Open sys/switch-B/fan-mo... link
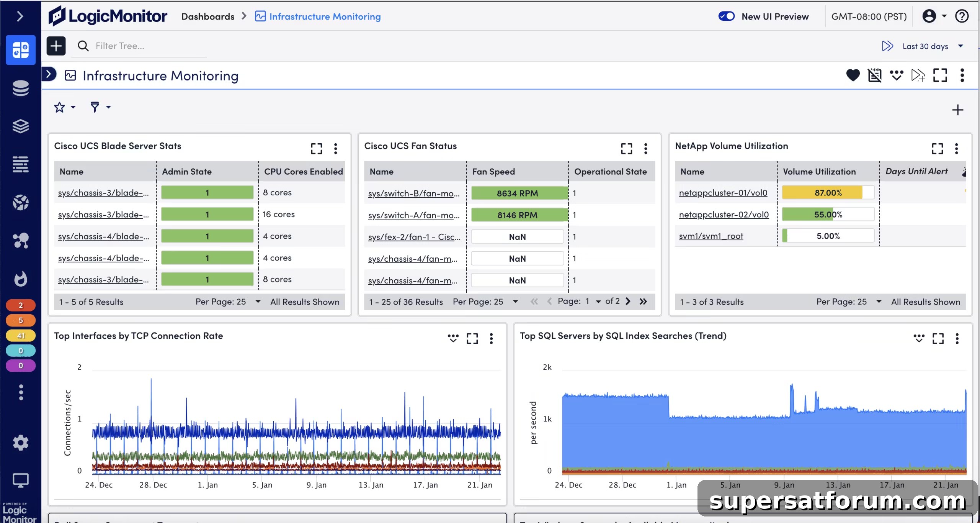This screenshot has width=980, height=523. (414, 193)
